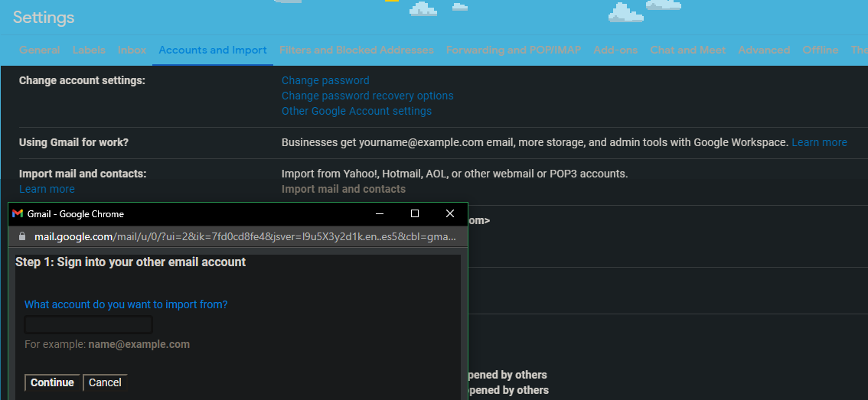Image resolution: width=868 pixels, height=400 pixels.
Task: Open Change password recovery options
Action: point(367,96)
